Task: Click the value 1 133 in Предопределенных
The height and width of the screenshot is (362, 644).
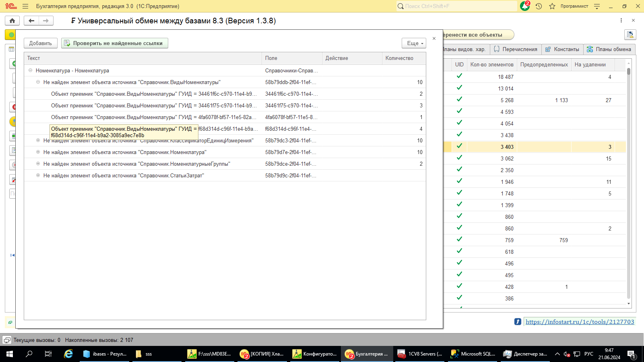Action: [561, 100]
